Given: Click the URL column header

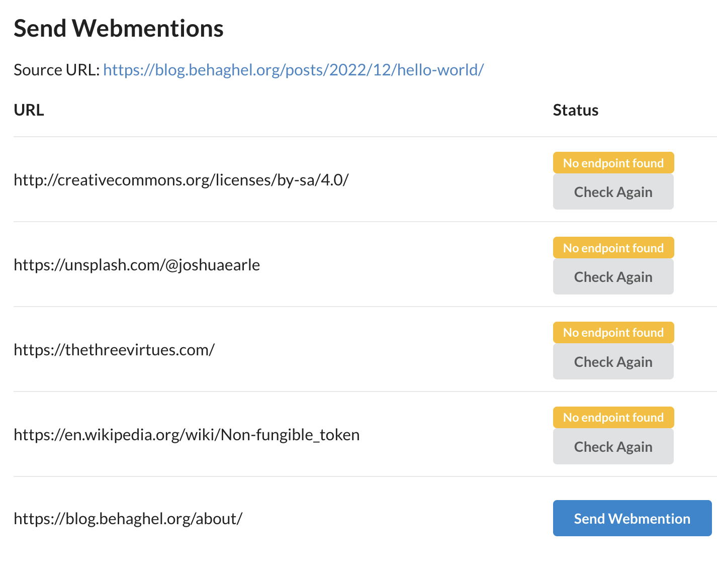Looking at the screenshot, I should tap(29, 110).
